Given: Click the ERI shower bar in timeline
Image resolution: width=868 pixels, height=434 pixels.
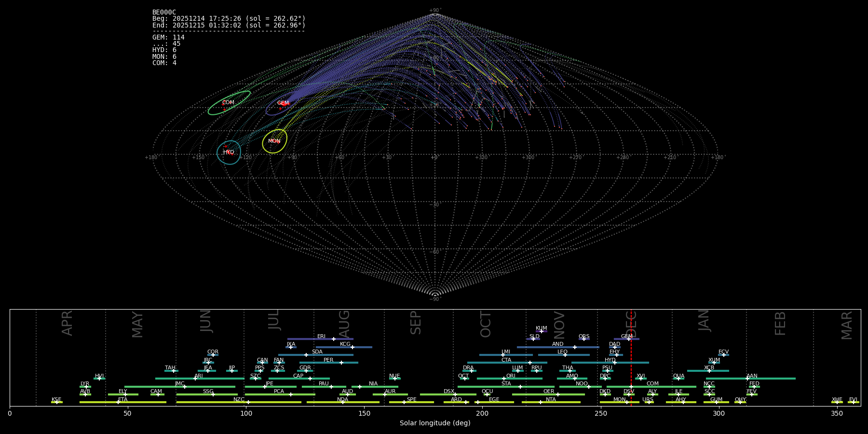Looking at the screenshot, I should click(x=320, y=339).
